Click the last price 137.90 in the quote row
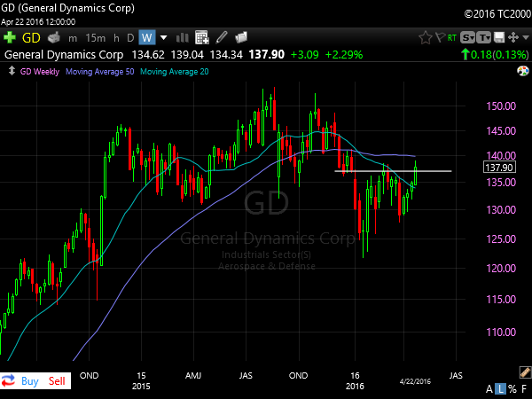The width and height of the screenshot is (532, 399). click(x=266, y=55)
